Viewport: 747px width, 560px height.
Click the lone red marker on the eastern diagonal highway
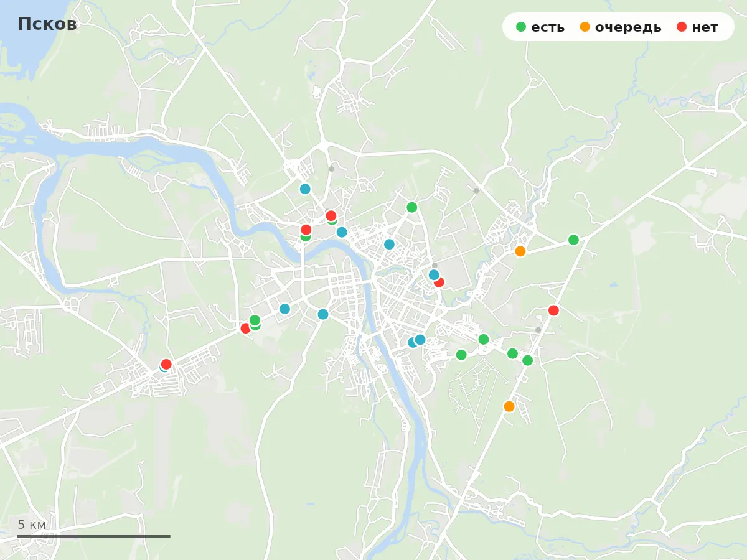click(553, 310)
